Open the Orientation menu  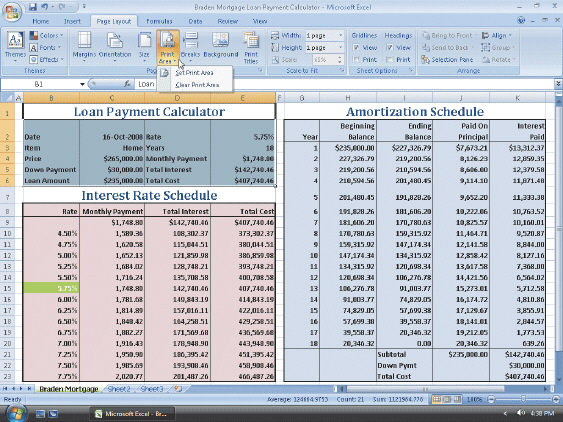pos(115,47)
